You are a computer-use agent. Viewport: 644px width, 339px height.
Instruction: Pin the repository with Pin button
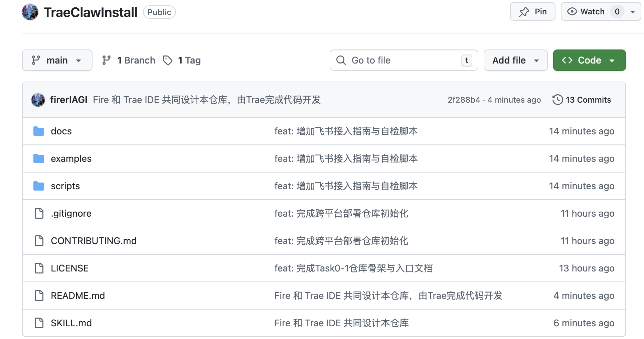[532, 12]
